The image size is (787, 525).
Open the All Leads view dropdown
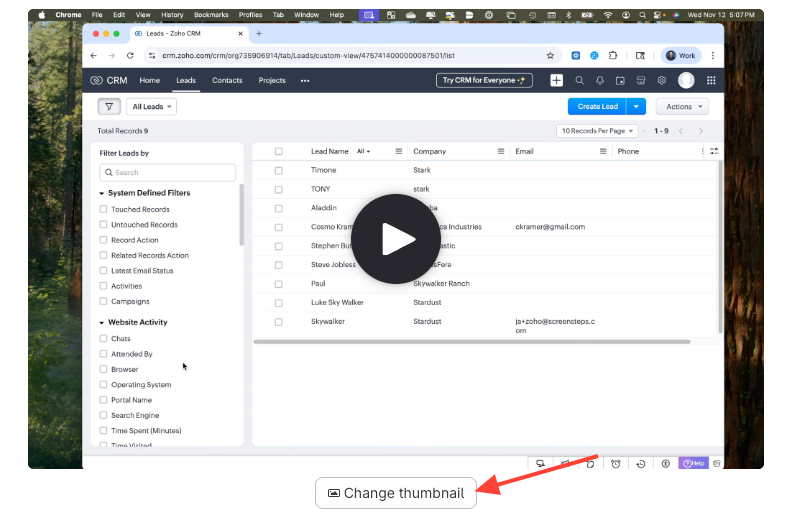pos(152,106)
